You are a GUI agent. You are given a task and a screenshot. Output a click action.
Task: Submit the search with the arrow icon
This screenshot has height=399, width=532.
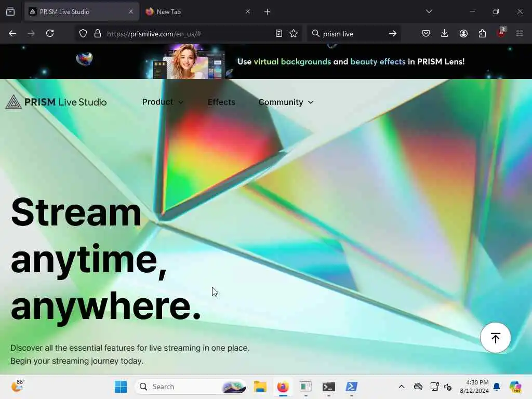tap(393, 33)
